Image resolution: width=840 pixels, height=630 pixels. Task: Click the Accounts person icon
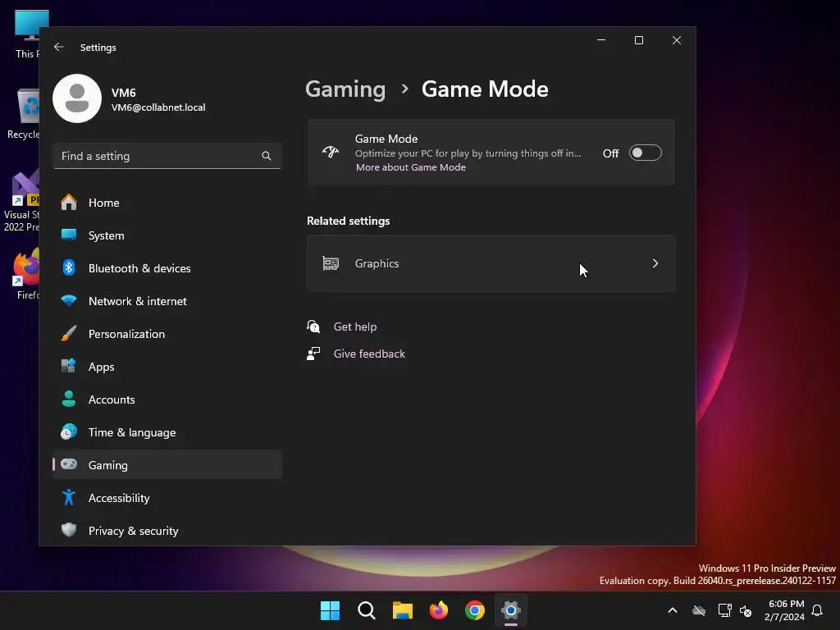69,399
